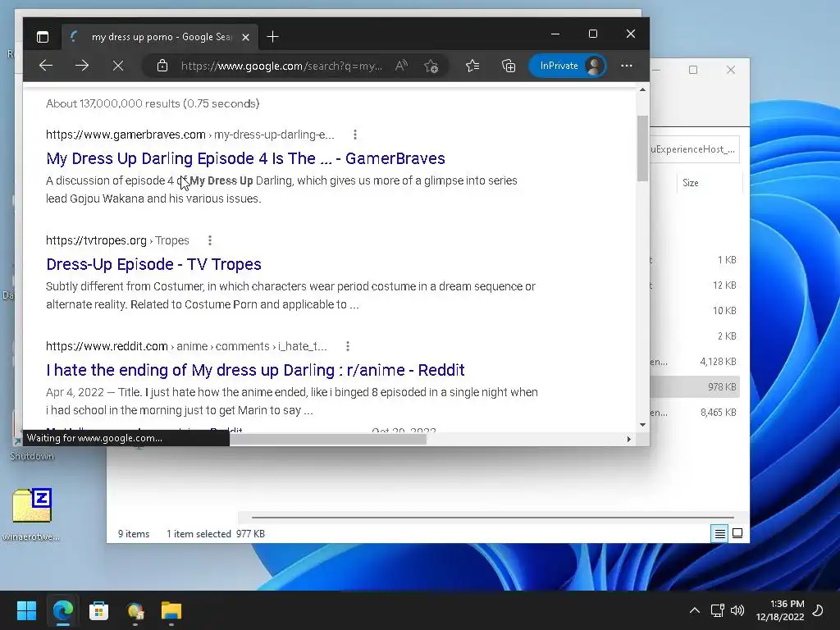Select the 8,465 KB file row
This screenshot has width=840, height=630.
[x=695, y=413]
